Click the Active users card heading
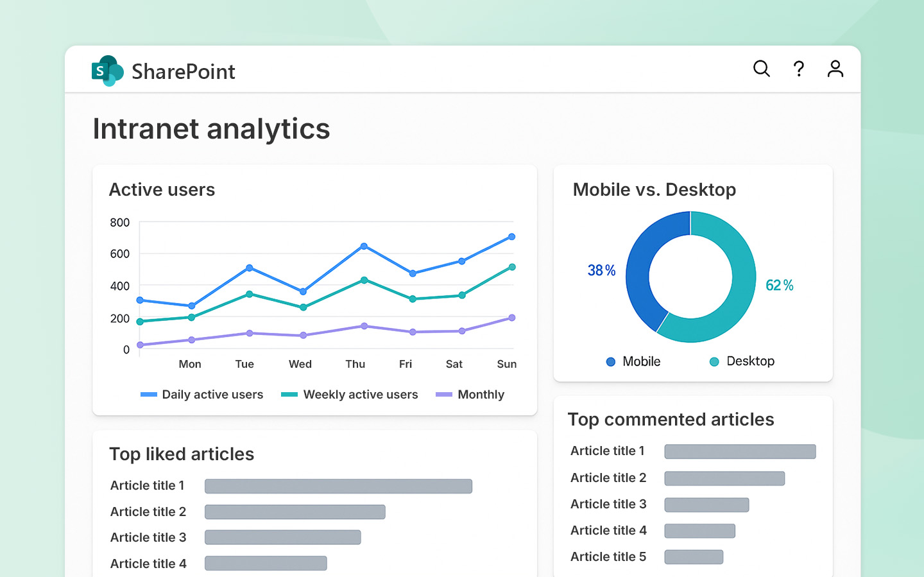924x577 pixels. point(162,190)
